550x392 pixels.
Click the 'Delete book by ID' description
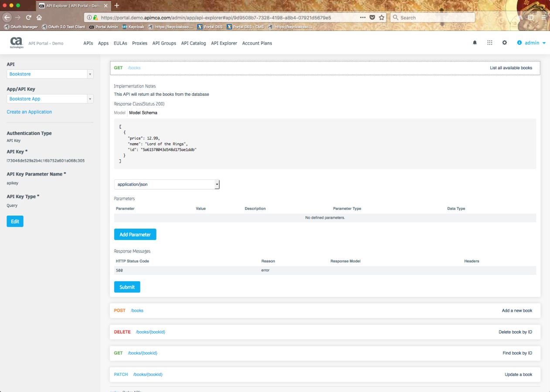(x=515, y=332)
